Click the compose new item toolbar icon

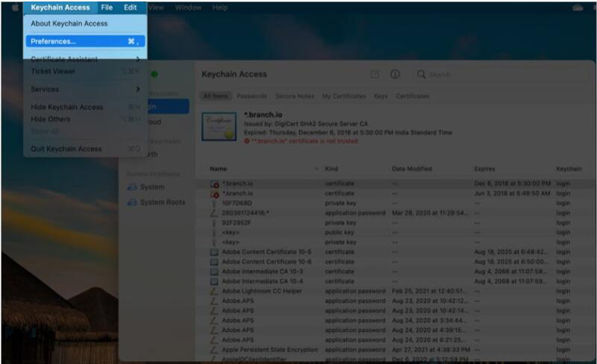(x=375, y=75)
